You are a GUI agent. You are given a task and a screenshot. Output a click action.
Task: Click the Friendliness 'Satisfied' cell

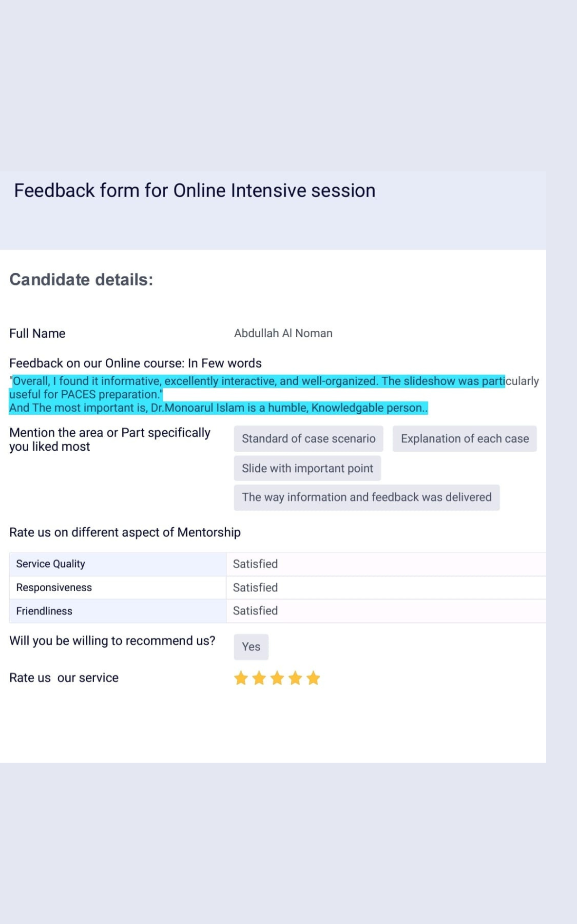[385, 611]
